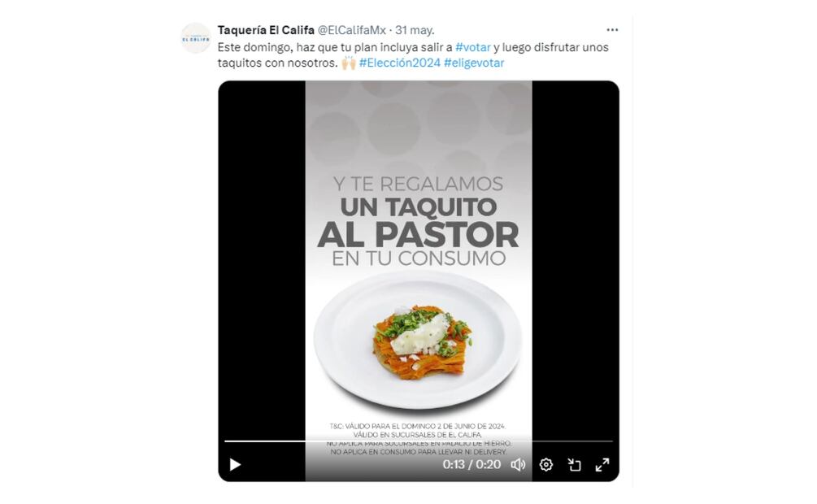Click the #votar hashtag
This screenshot has width=817, height=504.
pyautogui.click(x=473, y=47)
